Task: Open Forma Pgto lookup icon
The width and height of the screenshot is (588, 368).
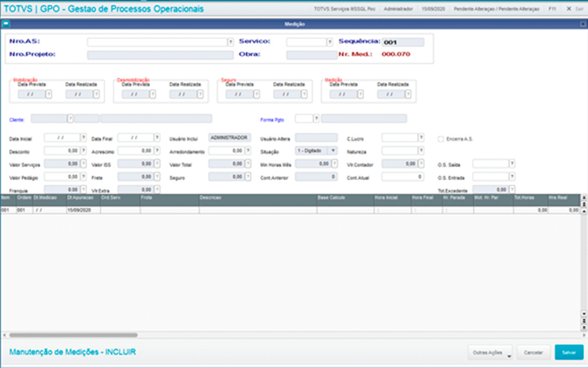Action: pos(316,119)
